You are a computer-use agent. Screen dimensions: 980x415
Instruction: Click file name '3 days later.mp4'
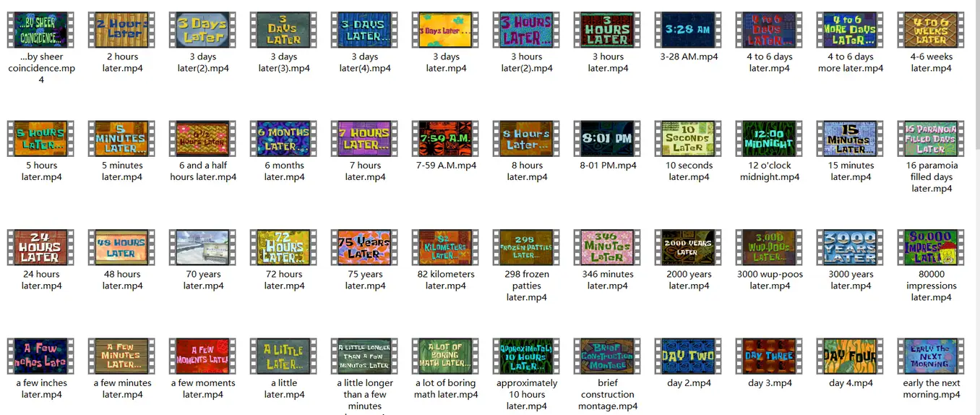446,62
